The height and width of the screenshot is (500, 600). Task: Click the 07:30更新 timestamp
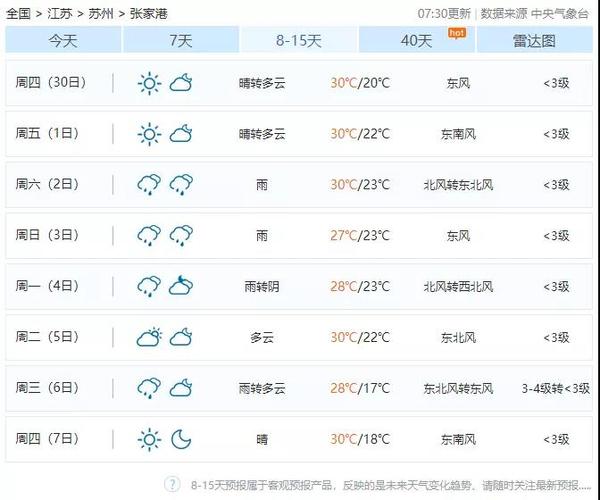444,14
